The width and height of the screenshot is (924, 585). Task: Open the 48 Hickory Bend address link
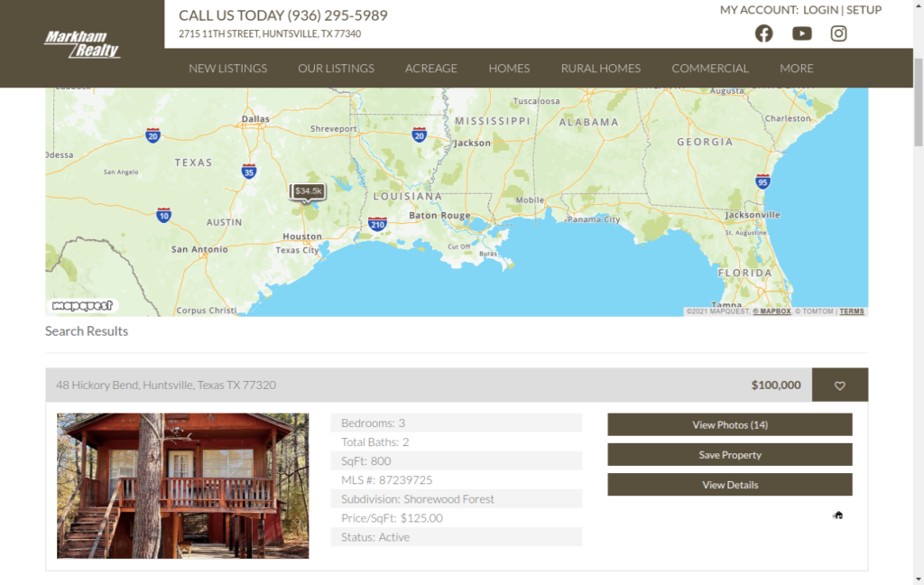pos(166,385)
